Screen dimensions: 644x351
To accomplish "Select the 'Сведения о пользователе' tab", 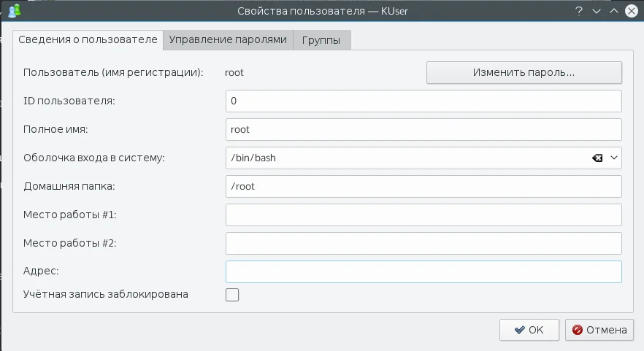I will click(88, 39).
